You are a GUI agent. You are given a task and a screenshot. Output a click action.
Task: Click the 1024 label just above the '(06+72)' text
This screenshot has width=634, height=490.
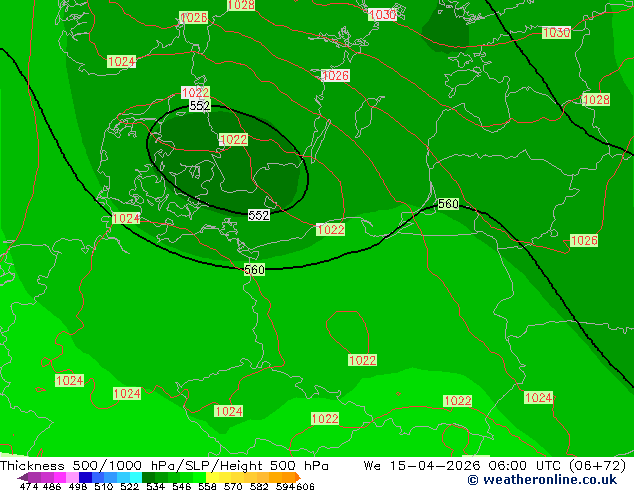[x=538, y=398]
